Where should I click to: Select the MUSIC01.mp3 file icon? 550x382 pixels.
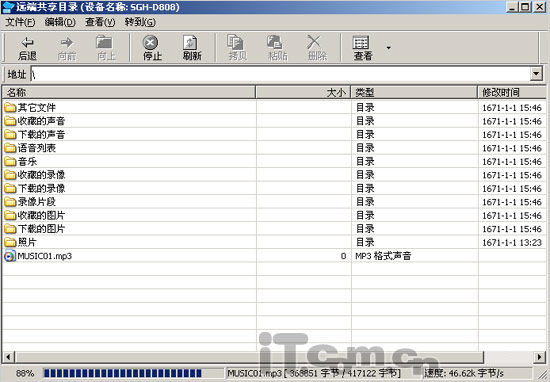(x=10, y=256)
